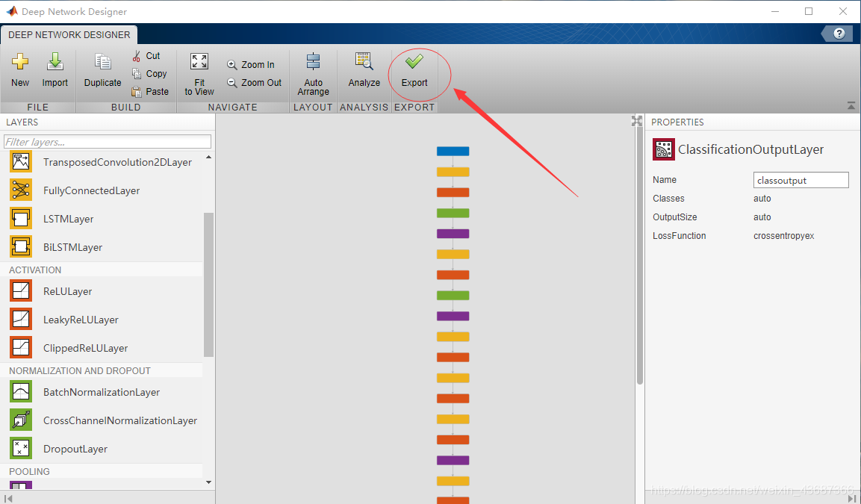This screenshot has width=861, height=504.
Task: Select the LeakyReLULayer icon
Action: coord(21,320)
